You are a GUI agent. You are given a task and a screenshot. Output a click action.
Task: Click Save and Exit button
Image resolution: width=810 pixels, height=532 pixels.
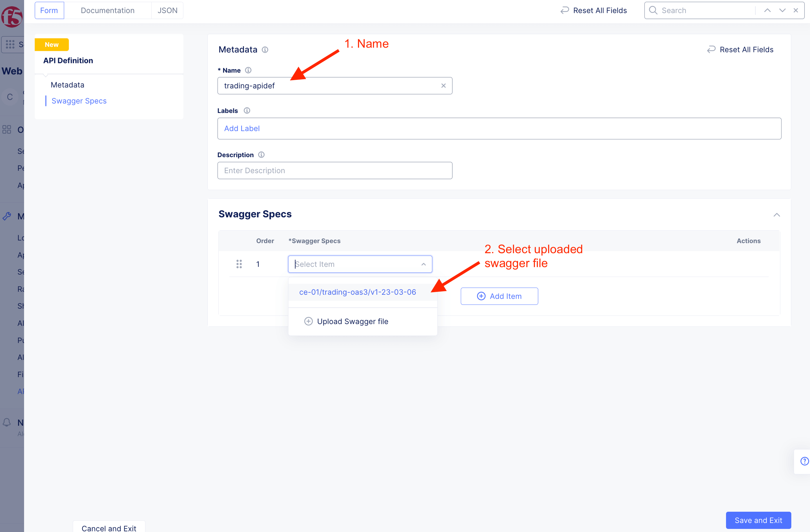tap(758, 520)
